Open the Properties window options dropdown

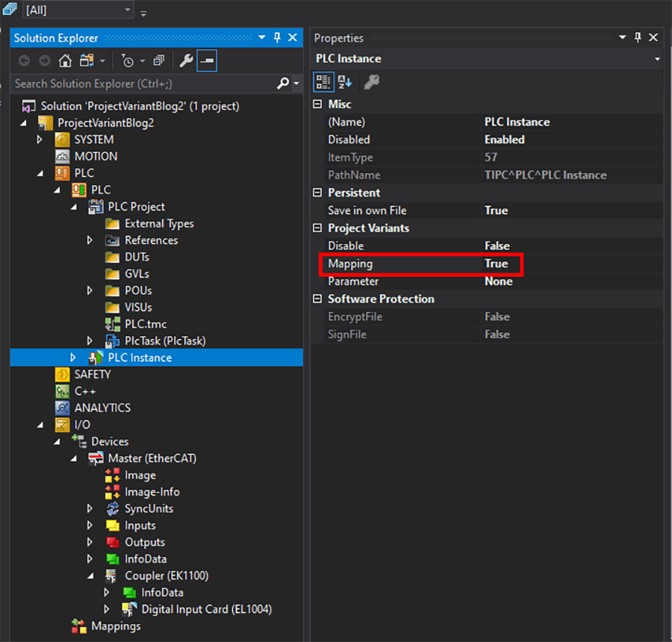pyautogui.click(x=622, y=38)
